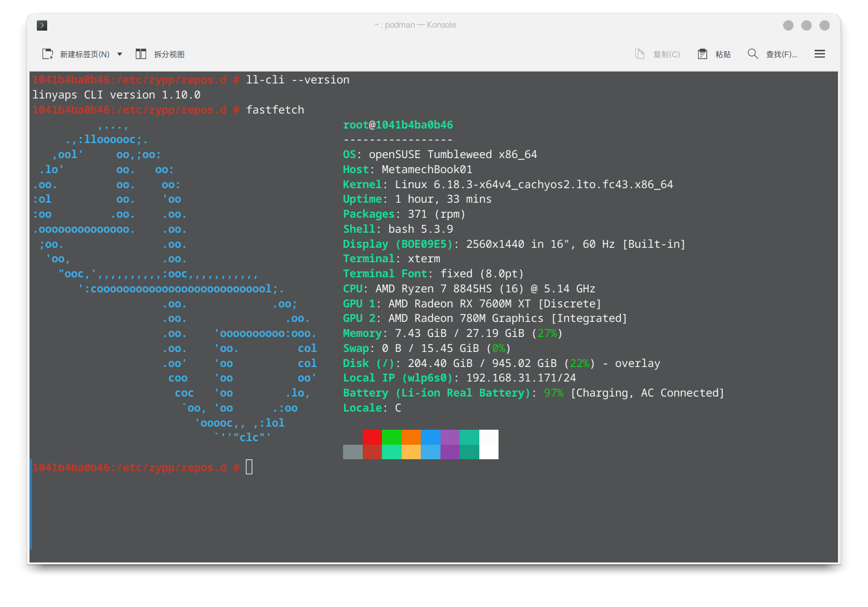868x607 pixels.
Task: Click the bright green color block
Action: (x=392, y=437)
